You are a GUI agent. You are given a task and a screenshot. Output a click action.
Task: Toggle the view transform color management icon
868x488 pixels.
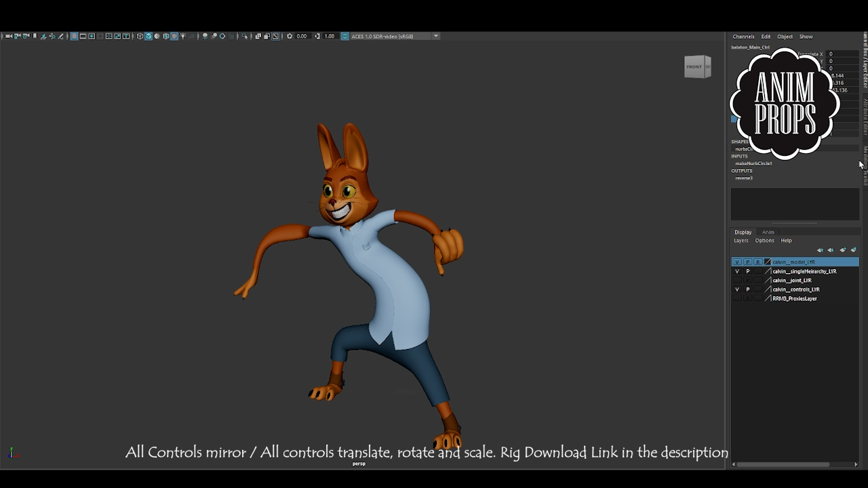click(x=344, y=36)
